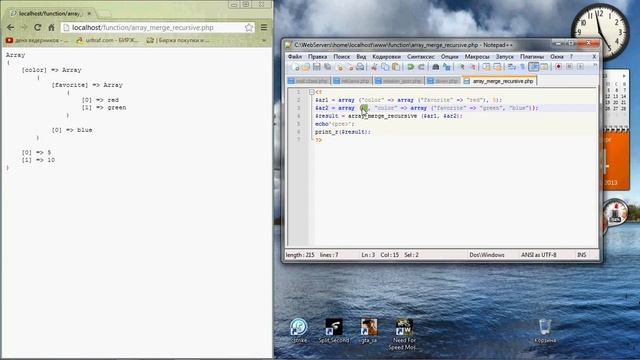Click the desktop clock gadget
The width and height of the screenshot is (640, 360).
600,32
